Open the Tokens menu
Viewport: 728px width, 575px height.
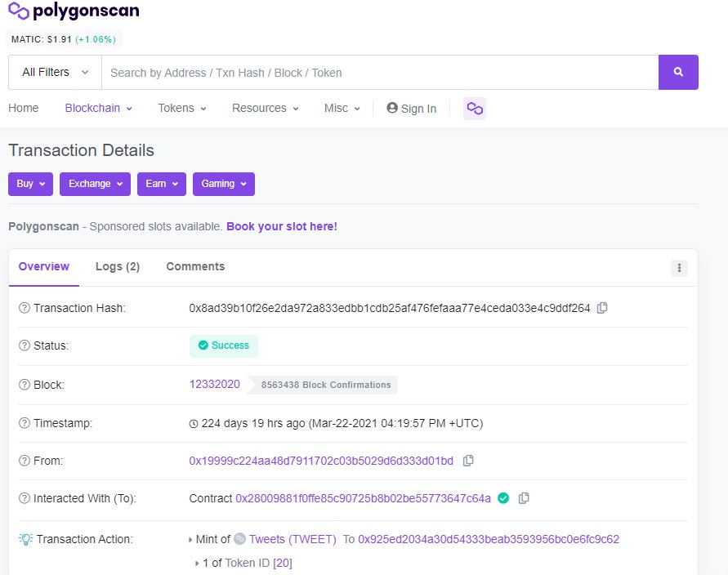coord(181,108)
